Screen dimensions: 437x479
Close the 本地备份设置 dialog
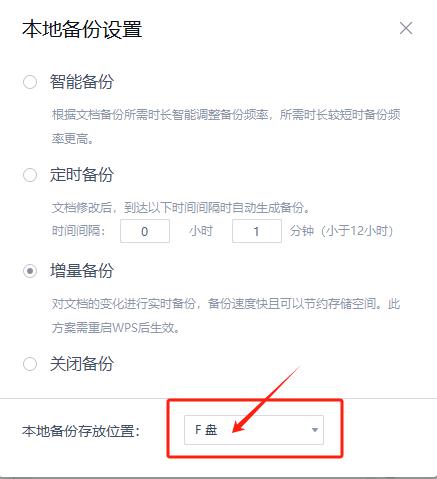point(406,28)
